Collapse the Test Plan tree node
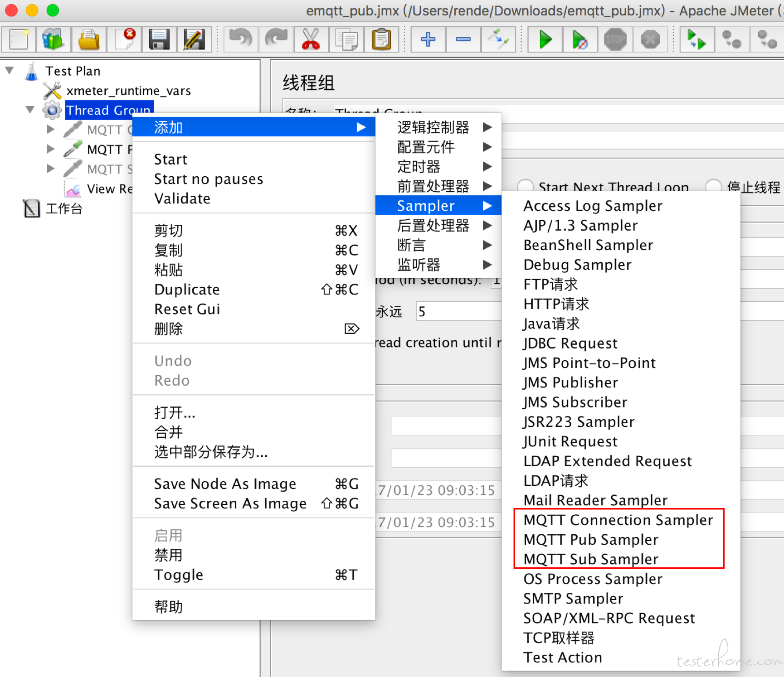Screen dimensions: 784x677 (x=10, y=71)
